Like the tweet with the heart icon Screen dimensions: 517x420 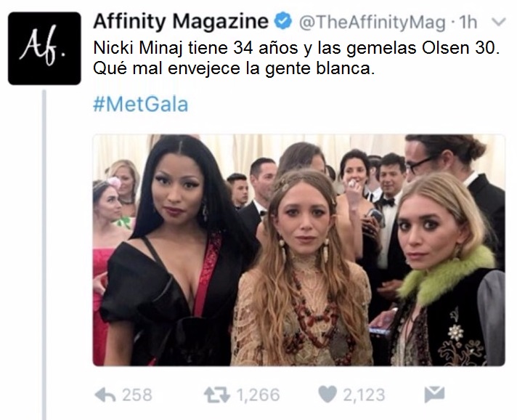[x=327, y=395]
